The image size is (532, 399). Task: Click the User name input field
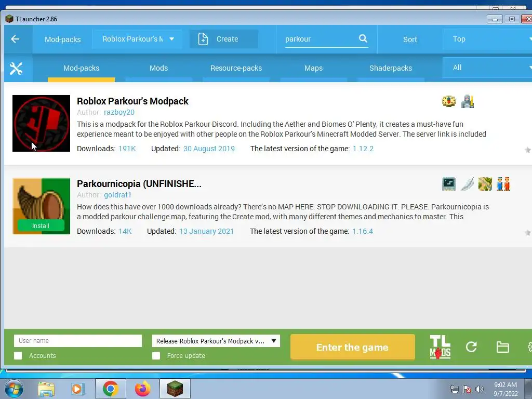coord(78,341)
